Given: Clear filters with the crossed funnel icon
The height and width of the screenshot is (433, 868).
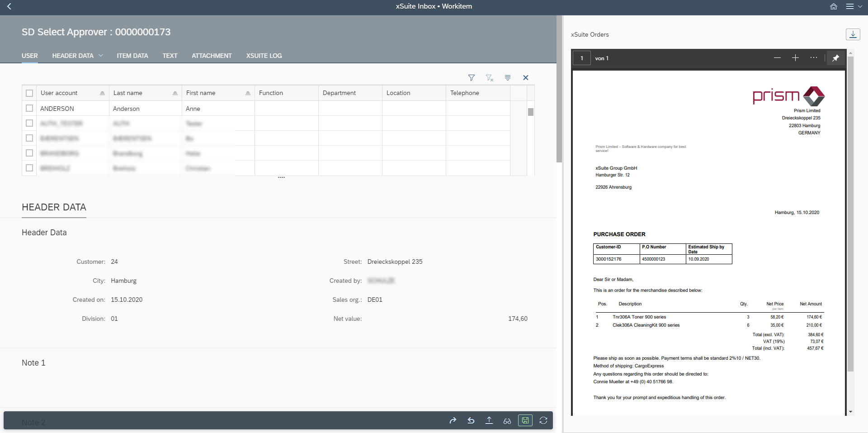Looking at the screenshot, I should click(490, 78).
